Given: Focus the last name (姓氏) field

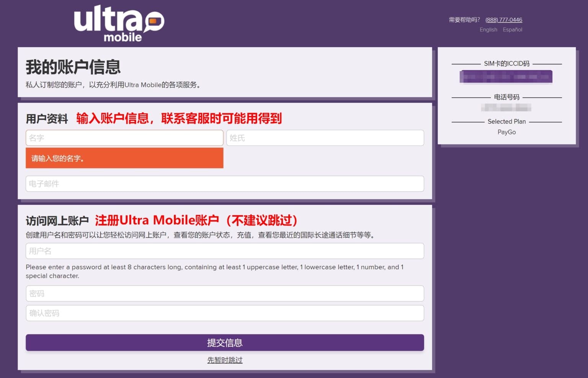Looking at the screenshot, I should pos(325,138).
